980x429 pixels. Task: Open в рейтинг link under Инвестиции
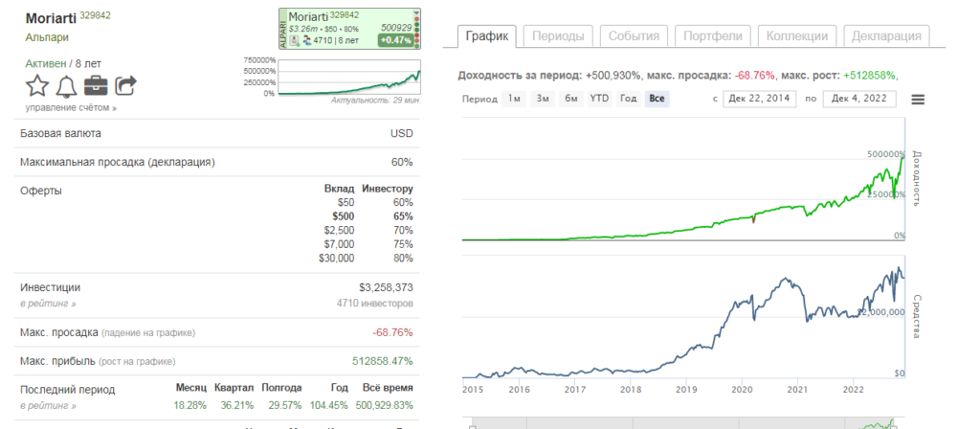point(48,304)
